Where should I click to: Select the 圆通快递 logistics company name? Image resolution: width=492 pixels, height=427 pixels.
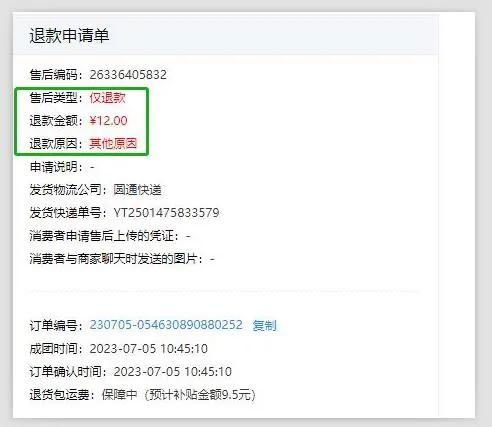(x=137, y=190)
